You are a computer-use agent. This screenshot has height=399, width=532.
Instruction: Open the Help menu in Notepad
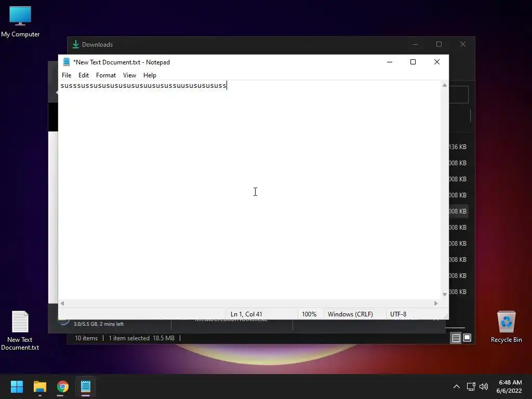[x=150, y=75]
